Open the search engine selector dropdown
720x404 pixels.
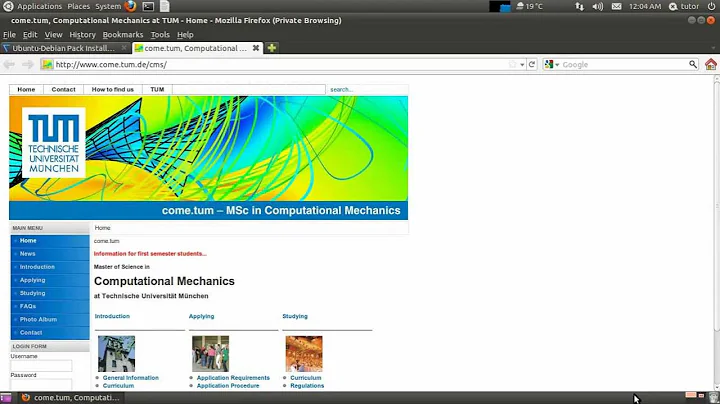(552, 64)
